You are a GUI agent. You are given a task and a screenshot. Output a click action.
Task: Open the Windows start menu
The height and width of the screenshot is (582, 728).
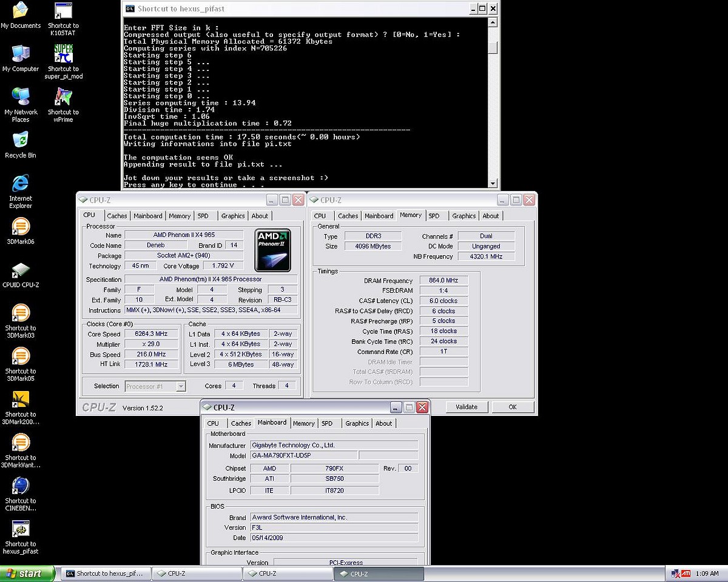(27, 574)
